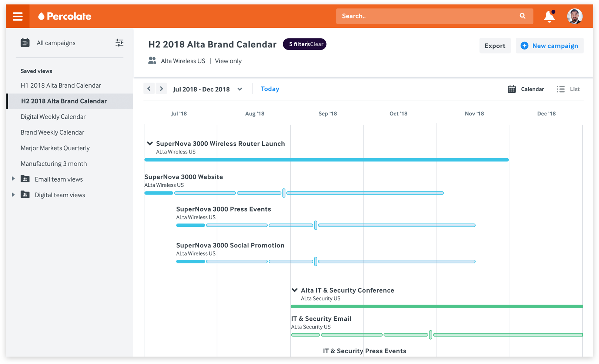The width and height of the screenshot is (599, 364).
Task: Click the Sep '18 month header
Action: [328, 114]
